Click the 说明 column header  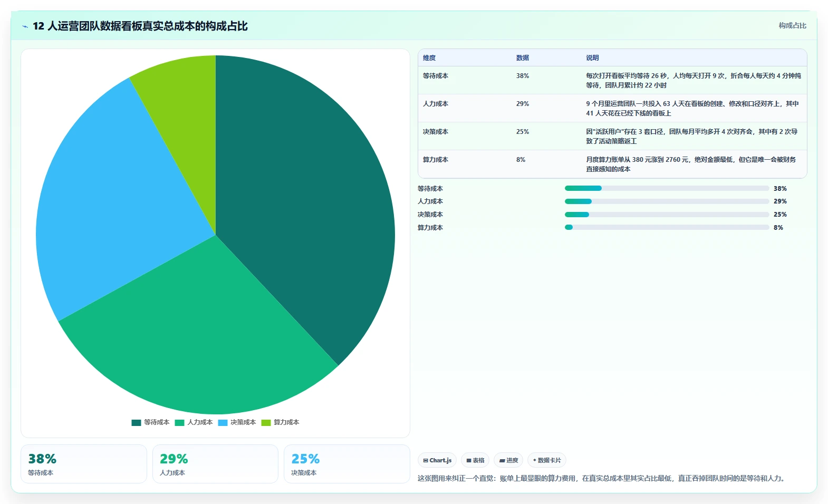(592, 58)
